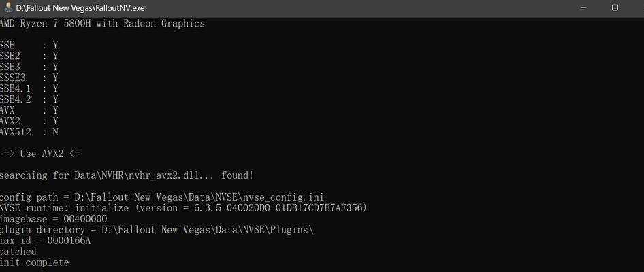Click the max id = 0000166A line
This screenshot has height=272, width=644.
tap(45, 241)
